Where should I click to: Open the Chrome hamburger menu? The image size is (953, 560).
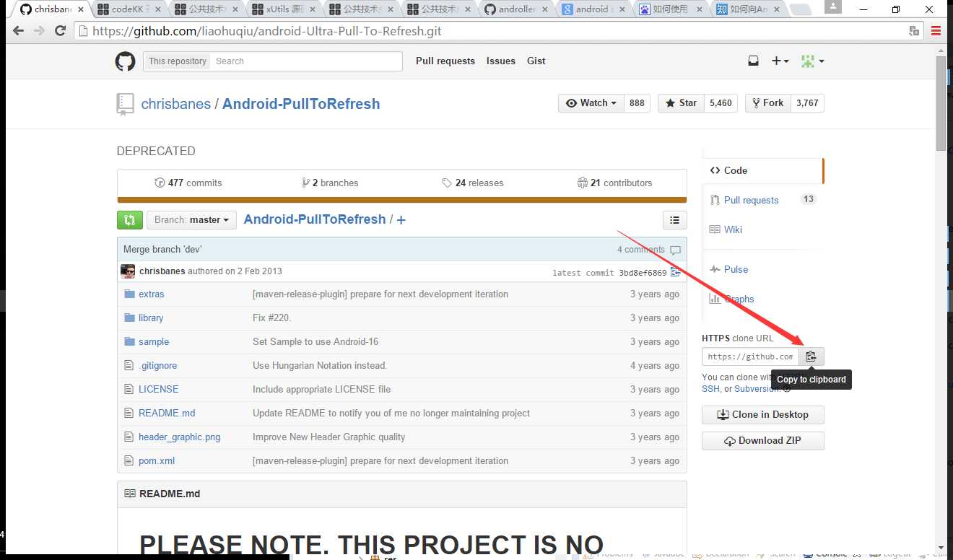click(936, 31)
